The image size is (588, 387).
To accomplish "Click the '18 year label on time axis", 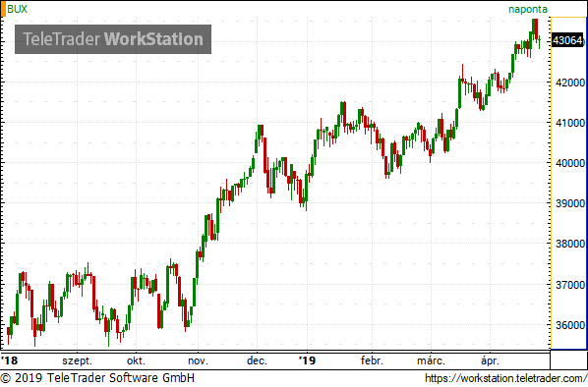I will pyautogui.click(x=10, y=360).
